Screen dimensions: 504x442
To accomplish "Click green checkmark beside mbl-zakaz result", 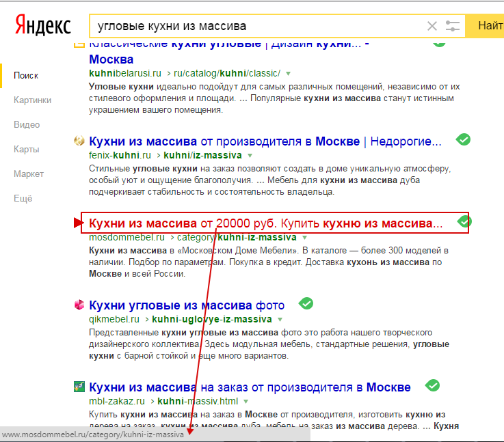I will [432, 385].
